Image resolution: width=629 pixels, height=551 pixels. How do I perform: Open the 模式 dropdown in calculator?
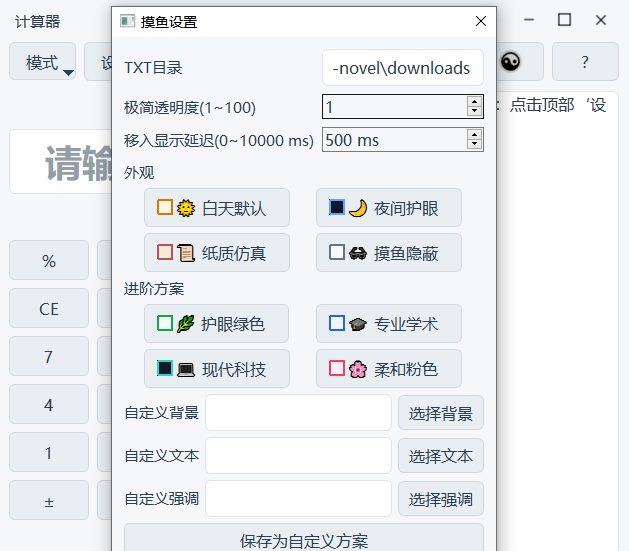coord(43,61)
